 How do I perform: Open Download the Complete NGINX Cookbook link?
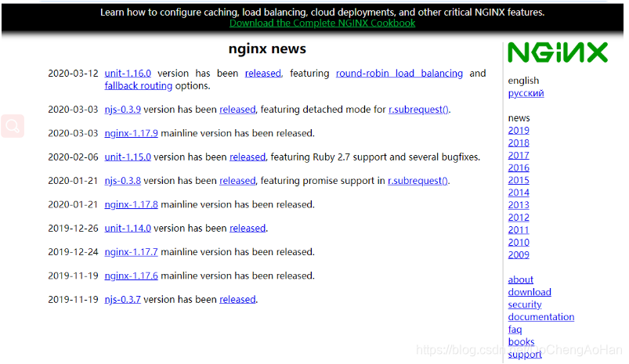(322, 23)
